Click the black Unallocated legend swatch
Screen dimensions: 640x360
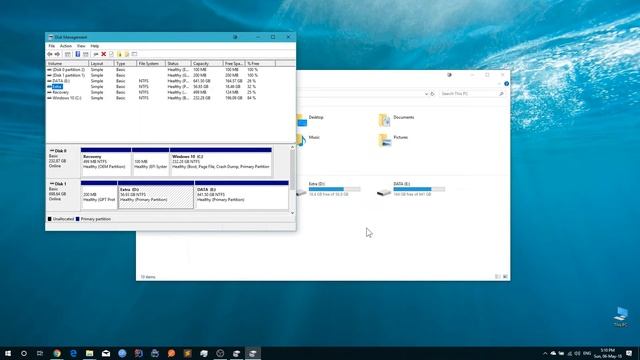[x=49, y=219]
